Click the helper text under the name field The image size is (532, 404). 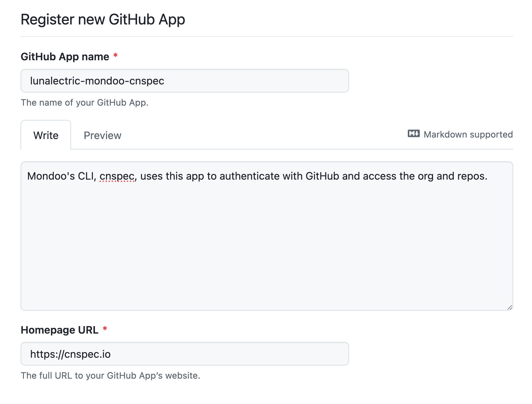85,102
